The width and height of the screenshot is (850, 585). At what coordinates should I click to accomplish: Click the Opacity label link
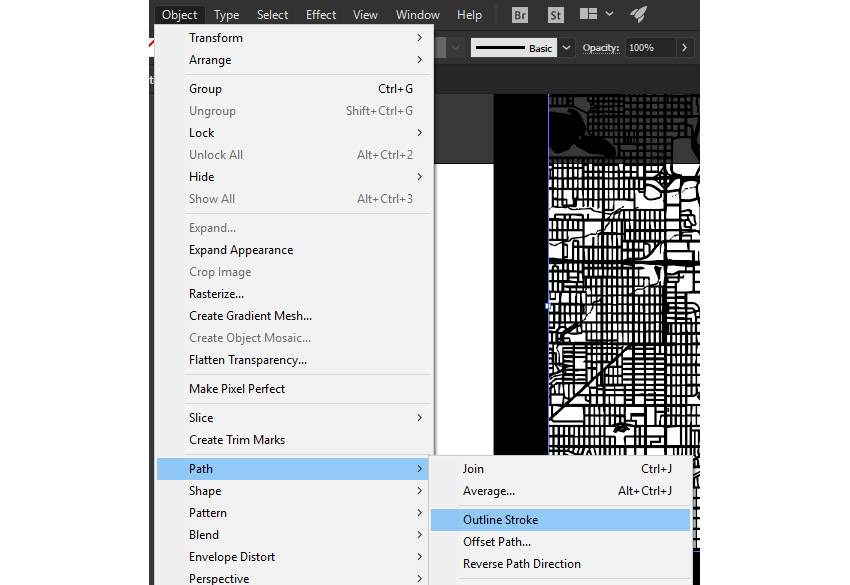coord(601,48)
